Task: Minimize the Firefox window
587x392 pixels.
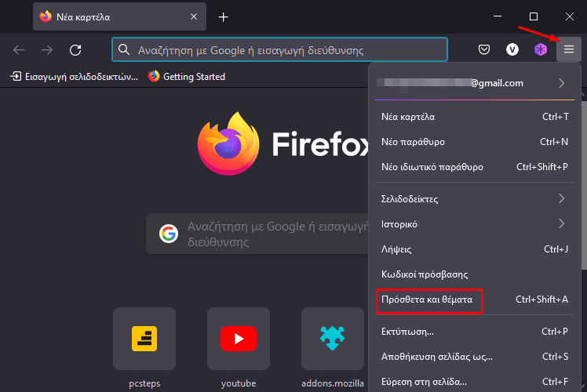Action: coord(498,16)
